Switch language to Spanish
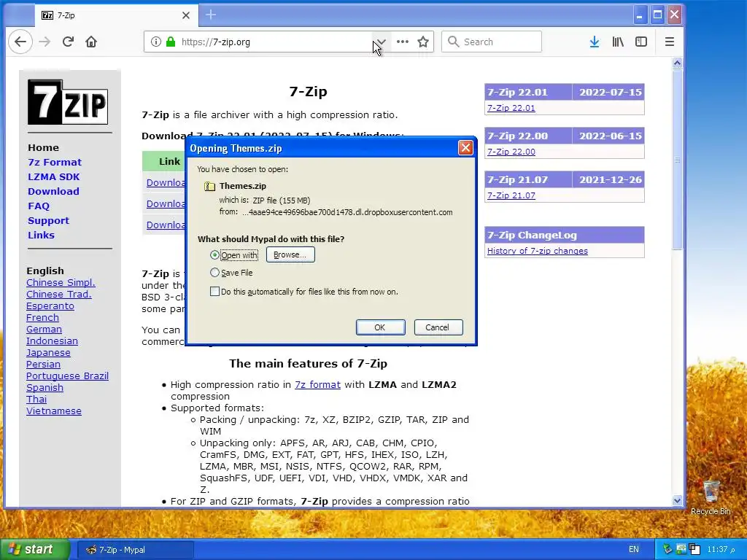The image size is (747, 560). coord(44,388)
